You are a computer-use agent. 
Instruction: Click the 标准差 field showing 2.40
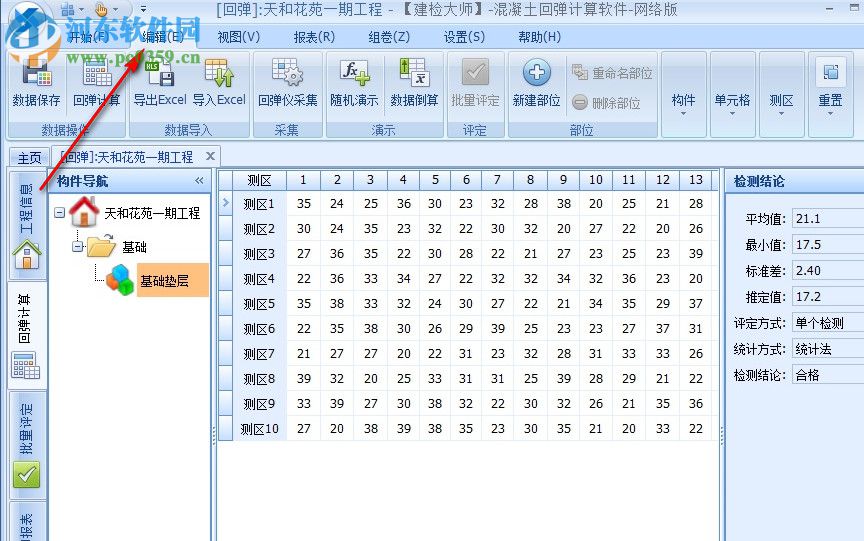click(x=828, y=270)
